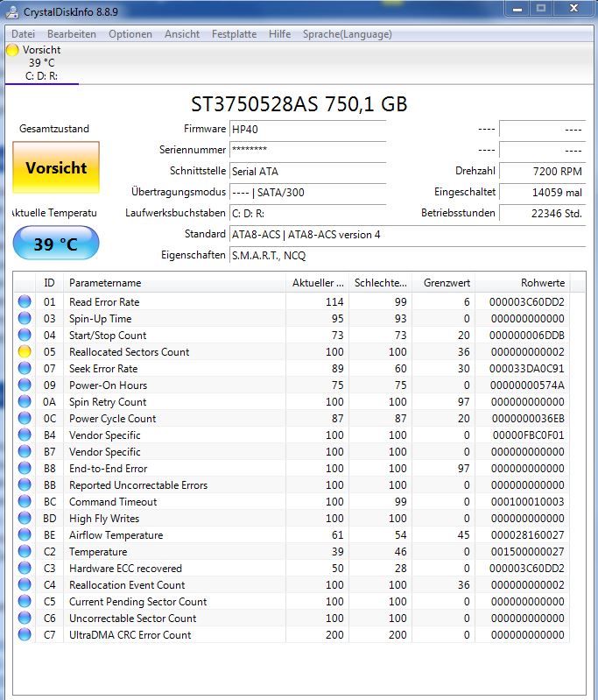The image size is (598, 700).
Task: Click raw value 00000000574A of Power-On Hours
Action: 527,385
